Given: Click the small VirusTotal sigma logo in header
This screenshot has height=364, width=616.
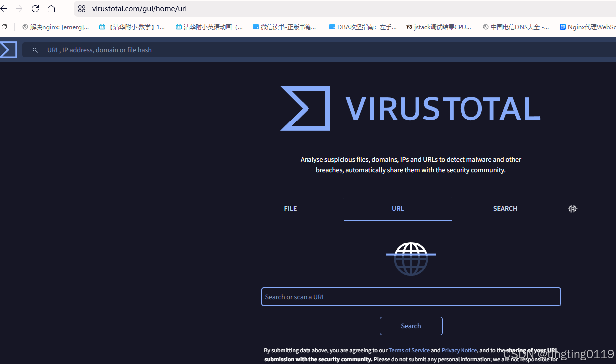Looking at the screenshot, I should pyautogui.click(x=8, y=50).
